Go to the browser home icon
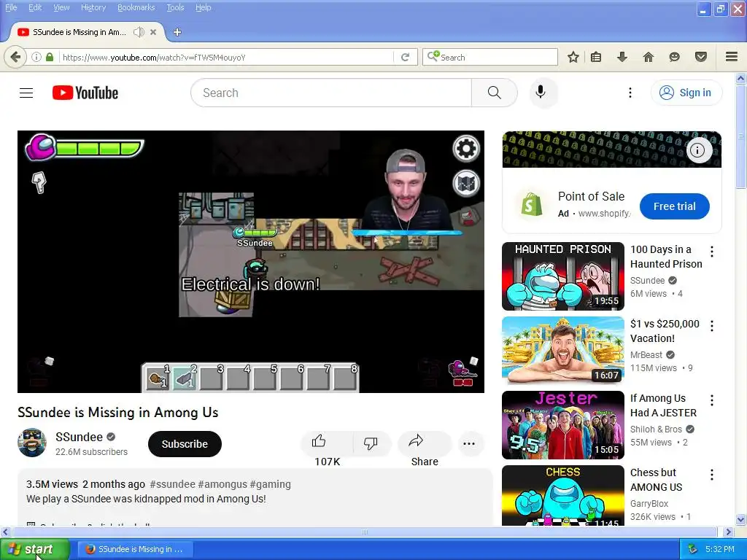The image size is (747, 560). point(649,57)
